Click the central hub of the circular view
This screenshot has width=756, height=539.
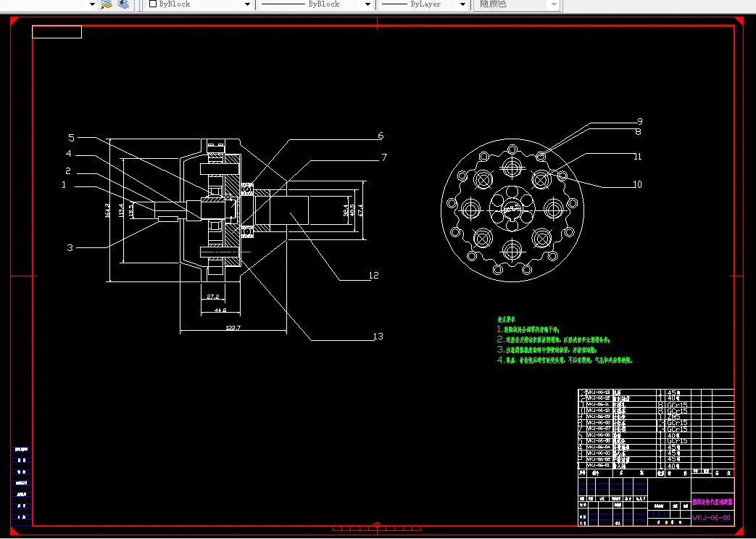pos(512,209)
